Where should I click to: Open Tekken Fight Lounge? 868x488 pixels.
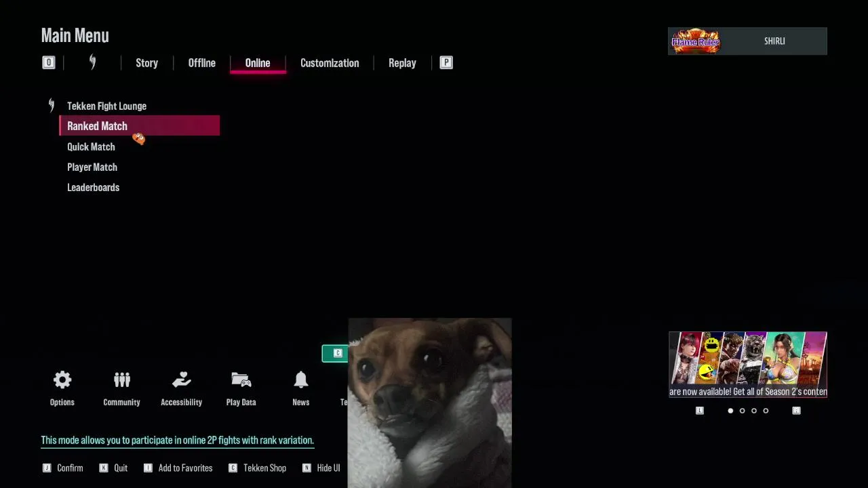(x=106, y=106)
